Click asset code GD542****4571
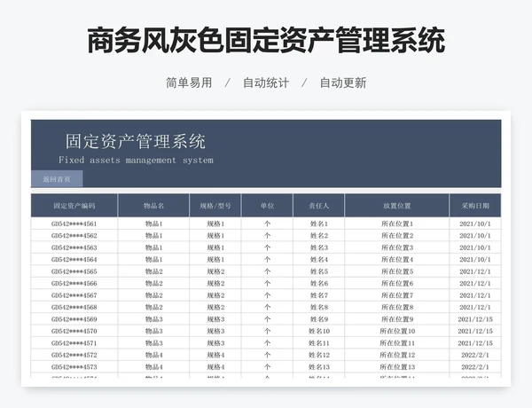532x408 pixels. click(x=74, y=343)
